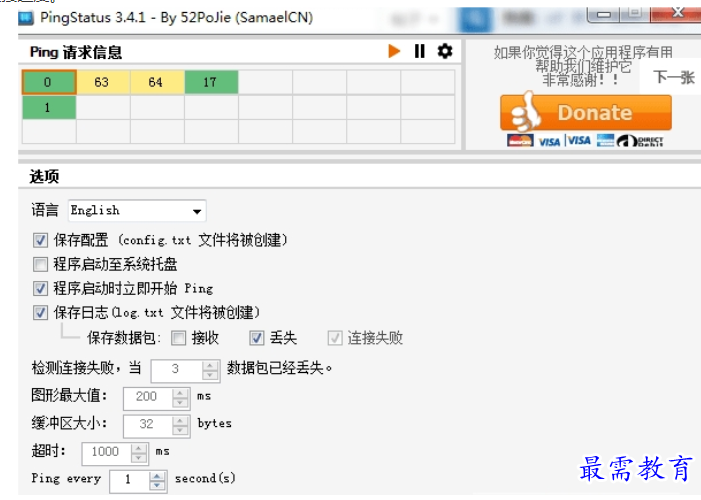Decrease the 超时 timeout value
This screenshot has height=500, width=701.
click(x=139, y=458)
